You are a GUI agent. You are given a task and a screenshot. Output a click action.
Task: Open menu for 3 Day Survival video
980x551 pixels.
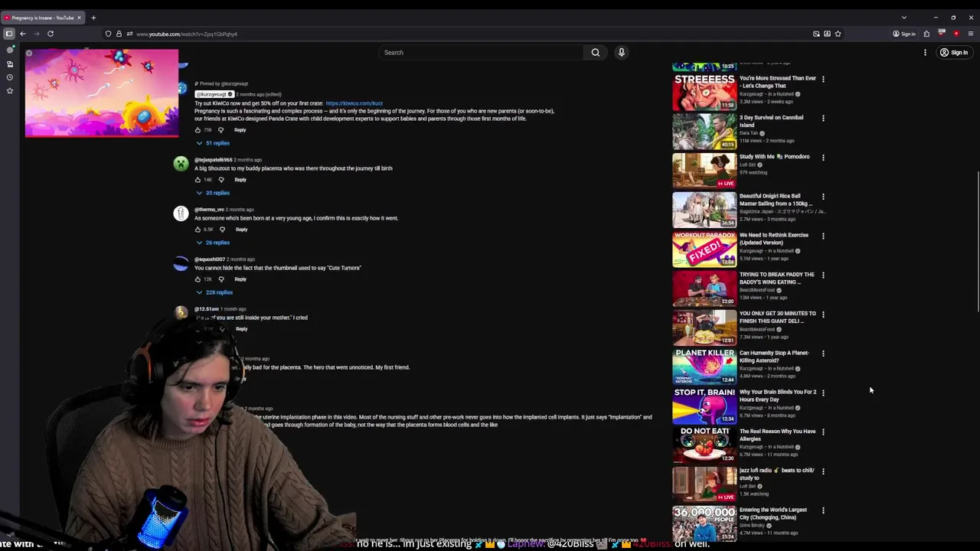823,119
